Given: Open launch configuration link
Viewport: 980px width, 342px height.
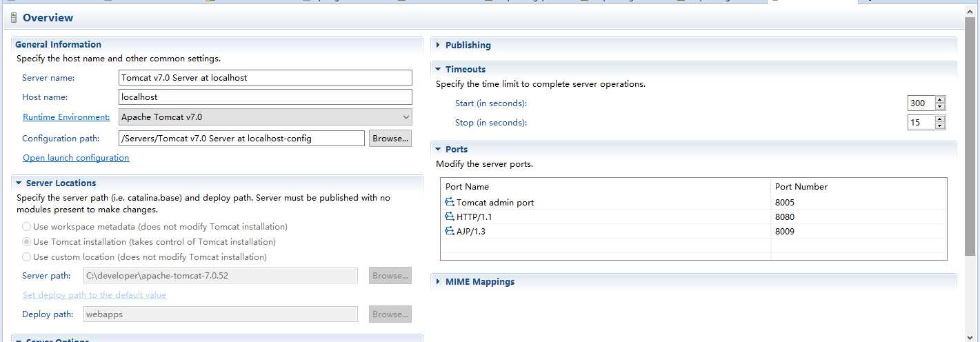Looking at the screenshot, I should point(76,158).
